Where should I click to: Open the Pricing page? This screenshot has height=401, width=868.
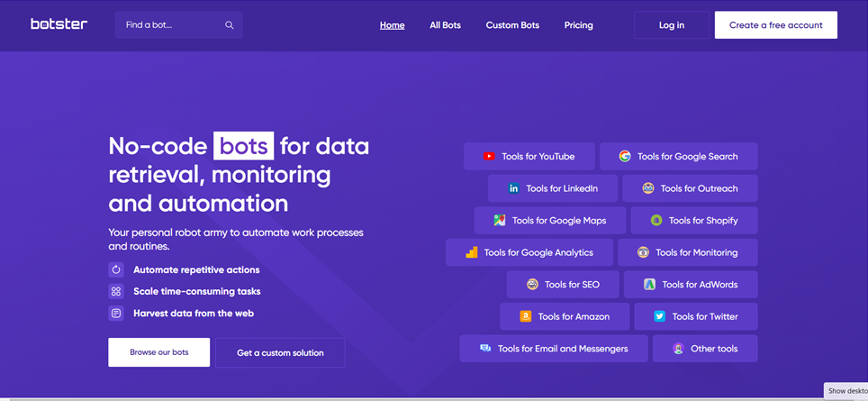point(578,25)
